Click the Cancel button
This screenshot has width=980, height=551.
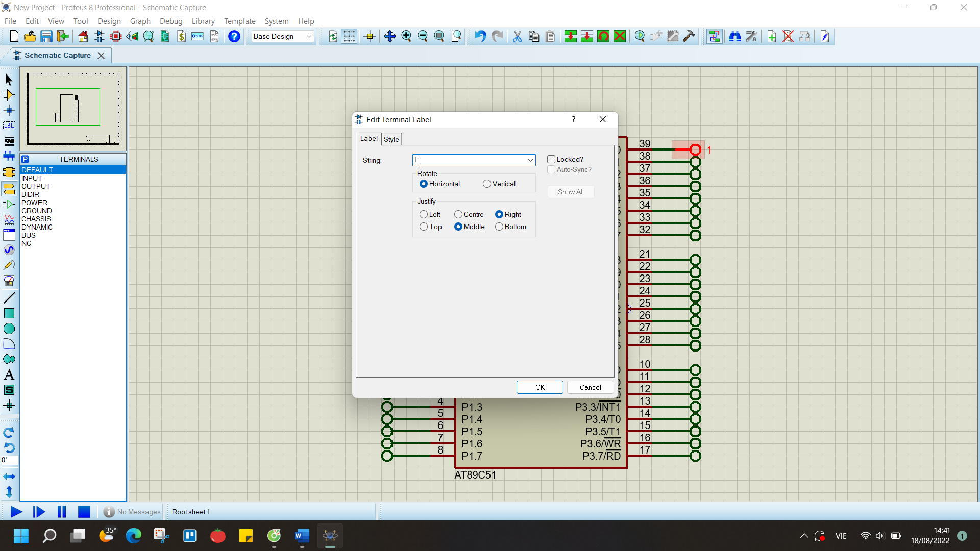tap(590, 387)
